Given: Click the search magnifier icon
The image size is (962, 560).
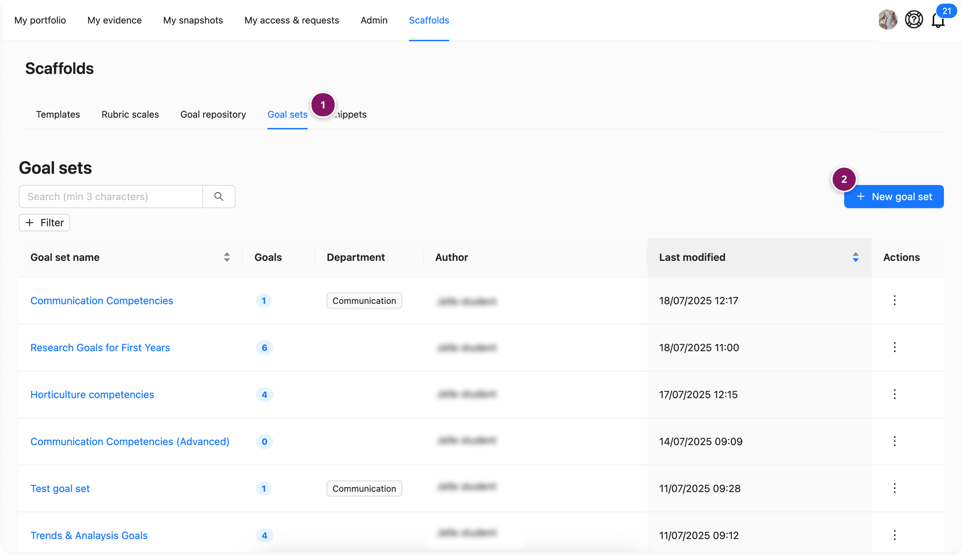Looking at the screenshot, I should (x=219, y=197).
